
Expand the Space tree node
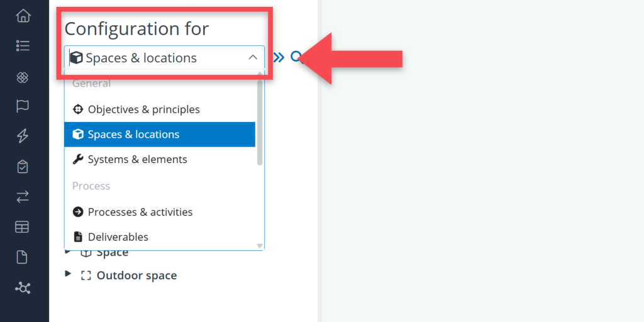pos(69,252)
